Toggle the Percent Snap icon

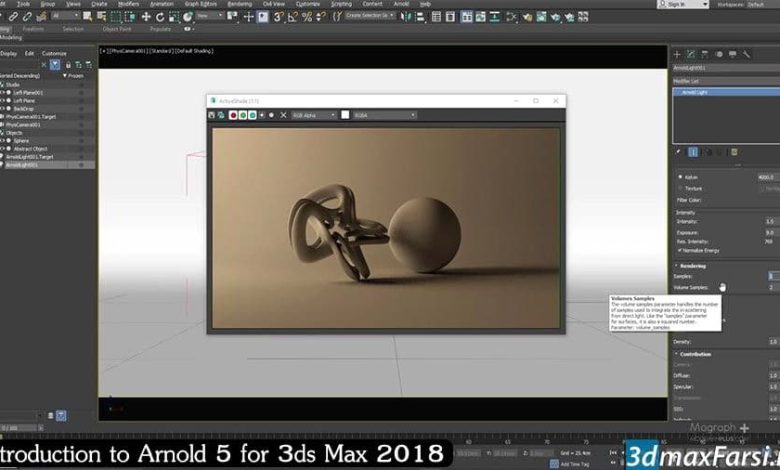pyautogui.click(x=307, y=16)
